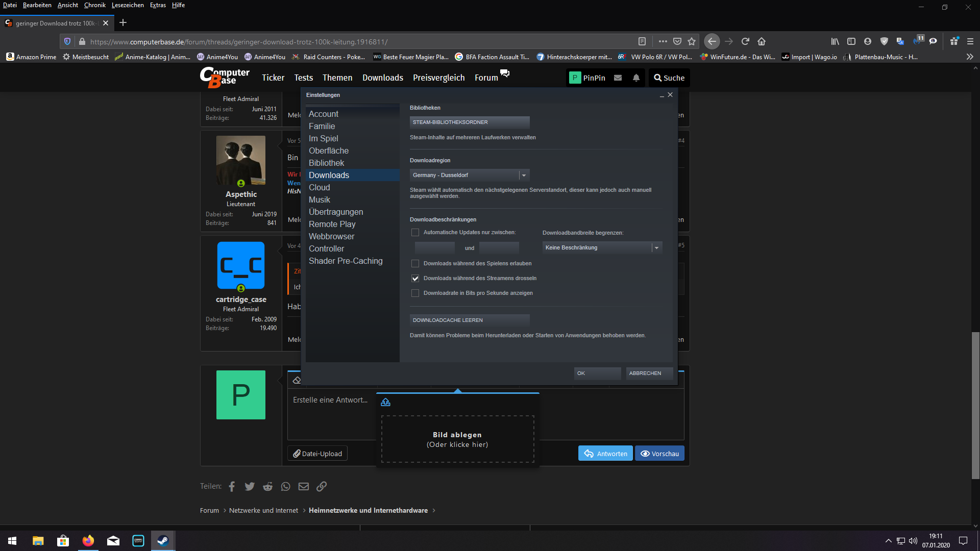
Task: Click the Firefox home icon
Action: pyautogui.click(x=762, y=41)
